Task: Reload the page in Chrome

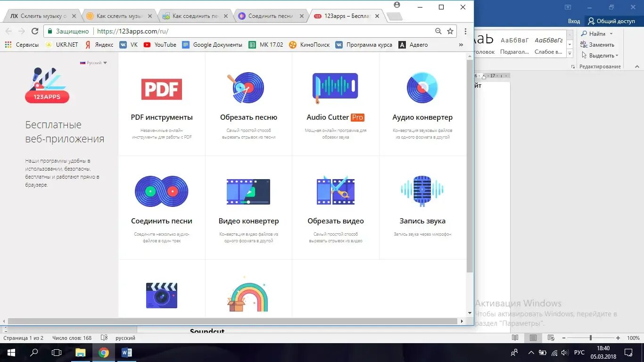Action: [35, 31]
